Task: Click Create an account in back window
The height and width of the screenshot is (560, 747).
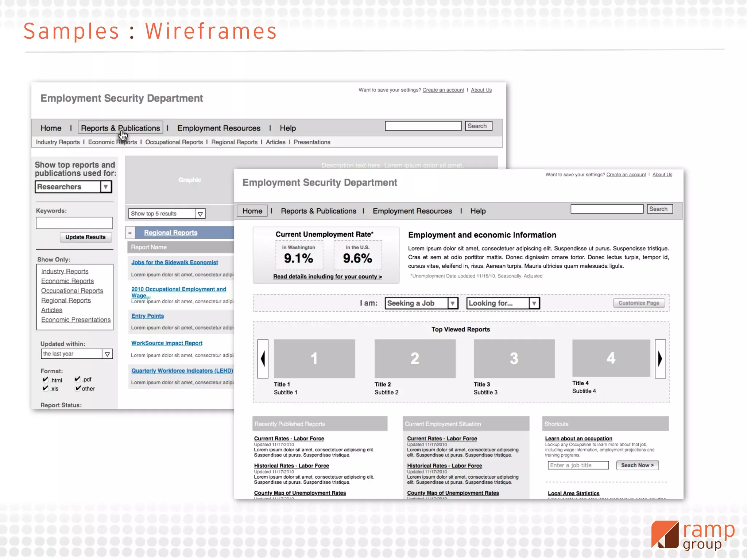Action: [443, 90]
